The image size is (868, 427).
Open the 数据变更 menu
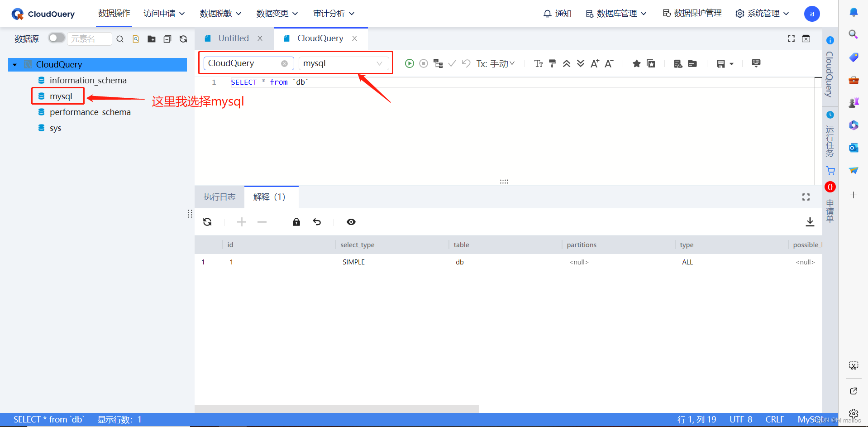(x=277, y=14)
